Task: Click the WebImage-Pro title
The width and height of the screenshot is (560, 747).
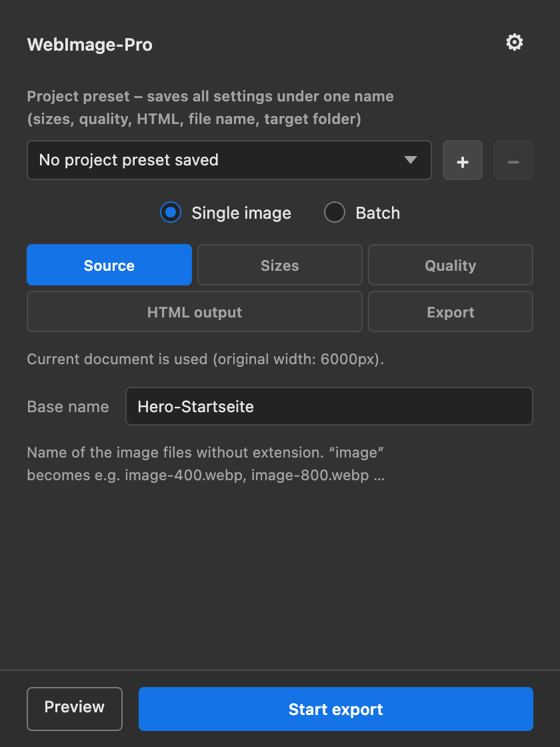Action: point(89,45)
